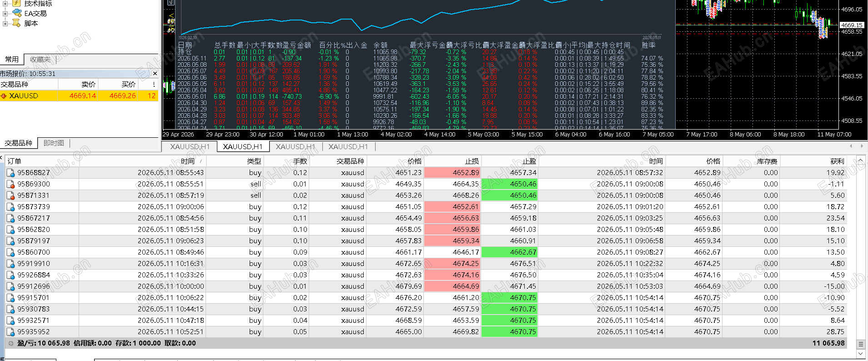
Task: Sort by the 类型 type column header
Action: click(235, 161)
